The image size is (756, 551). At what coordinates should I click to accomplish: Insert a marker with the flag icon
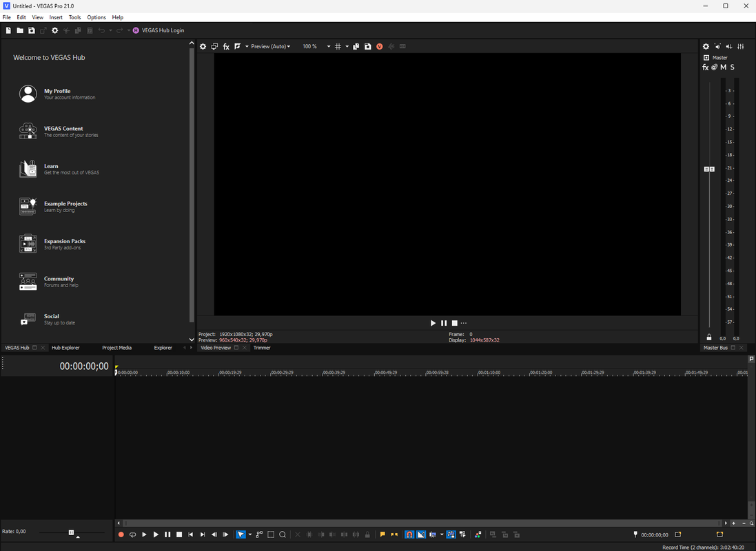click(382, 534)
